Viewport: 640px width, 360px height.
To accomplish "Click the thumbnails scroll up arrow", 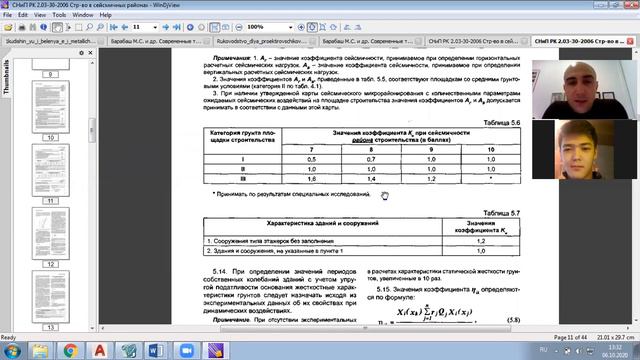I will (92, 62).
